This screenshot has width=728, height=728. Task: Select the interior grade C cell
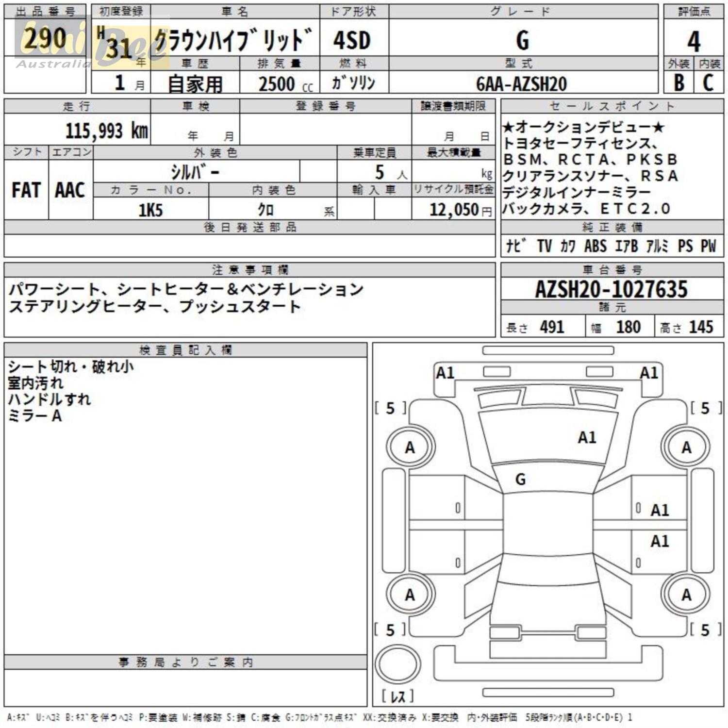click(708, 83)
